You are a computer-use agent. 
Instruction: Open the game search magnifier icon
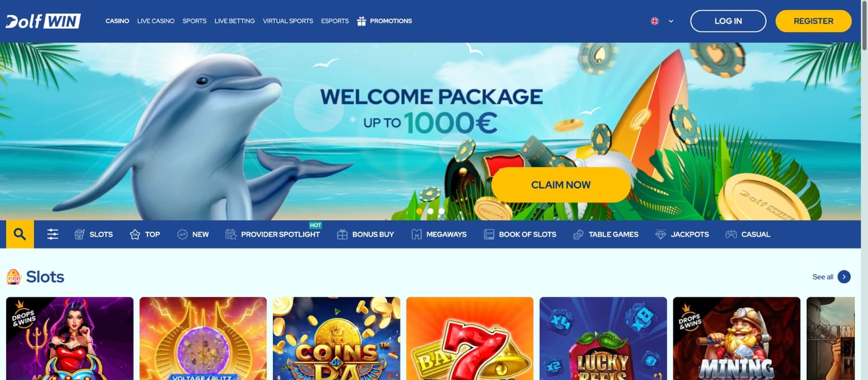[20, 234]
